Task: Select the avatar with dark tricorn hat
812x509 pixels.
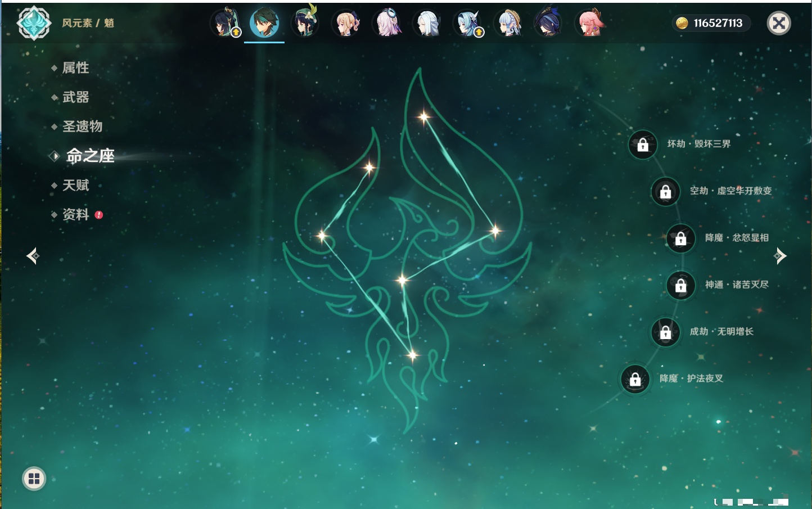Action: click(x=549, y=23)
